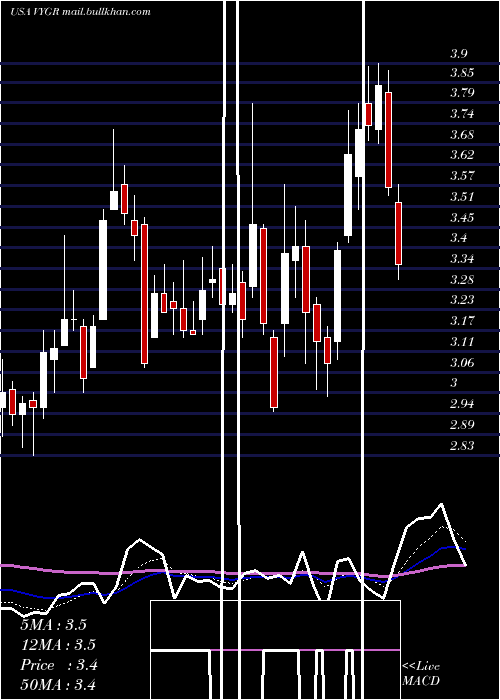Select the 3.06 price axis label
Viewport: 500px width, 700px height.
[462, 362]
